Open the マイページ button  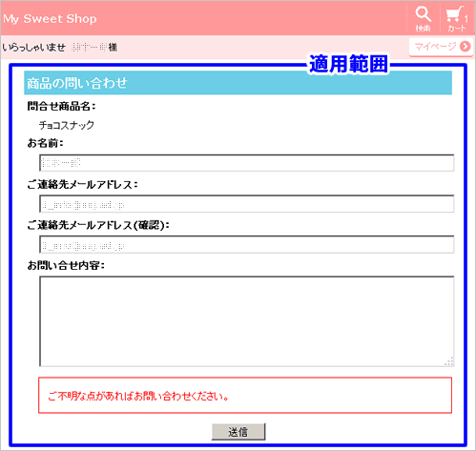pyautogui.click(x=441, y=48)
